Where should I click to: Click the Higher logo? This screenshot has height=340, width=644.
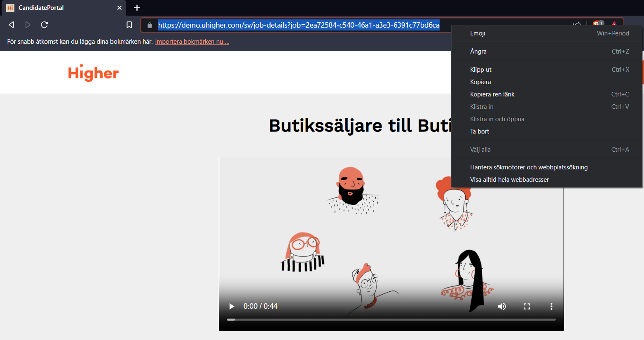[94, 73]
